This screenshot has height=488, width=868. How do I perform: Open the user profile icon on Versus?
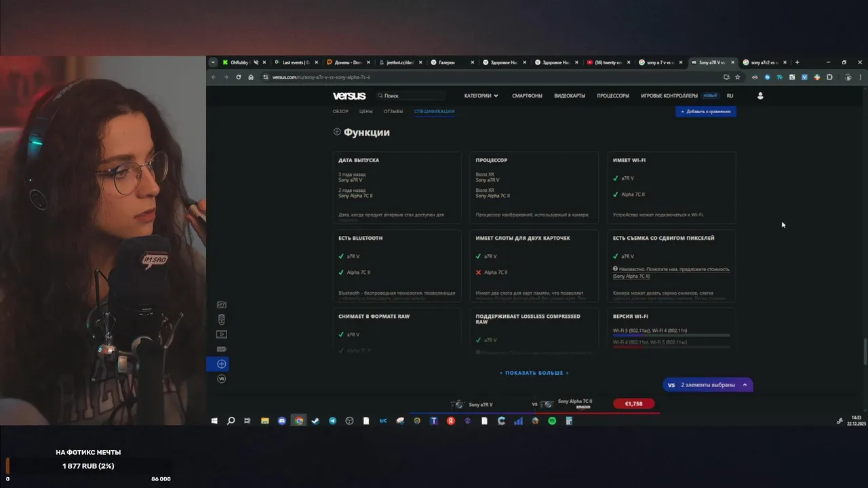760,96
